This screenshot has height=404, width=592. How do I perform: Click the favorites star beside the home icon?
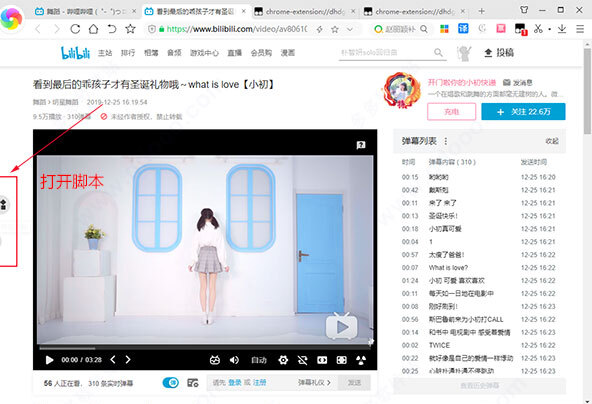tap(130, 29)
